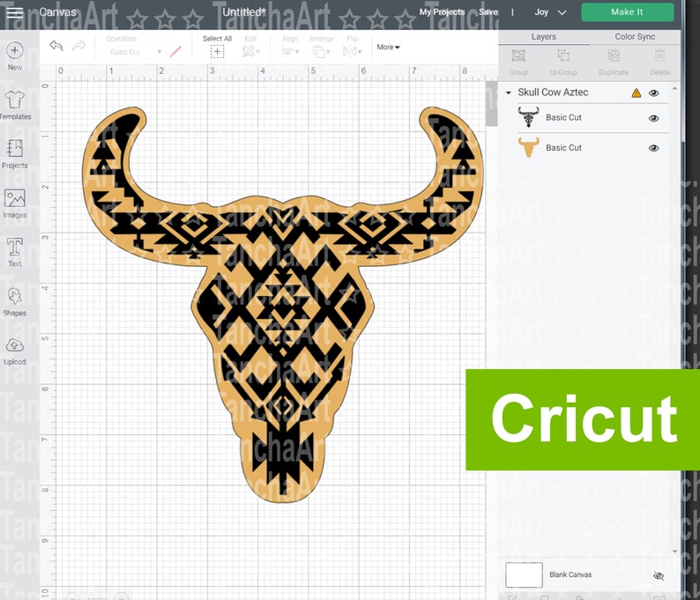Viewport: 700px width, 600px height.
Task: Open the Align tool
Action: point(288,52)
